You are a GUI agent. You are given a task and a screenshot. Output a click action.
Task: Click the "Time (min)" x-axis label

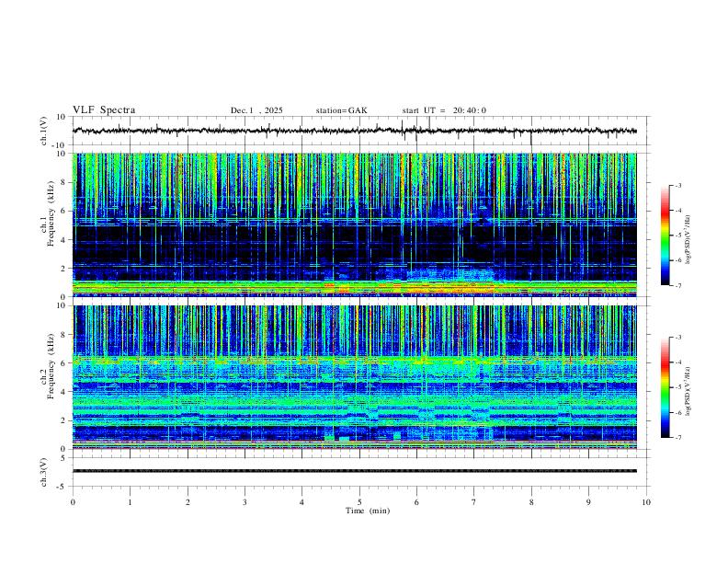pos(368,511)
